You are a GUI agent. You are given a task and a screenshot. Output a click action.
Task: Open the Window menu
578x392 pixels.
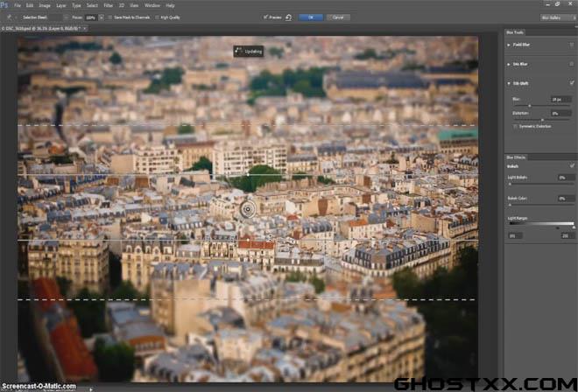pos(152,5)
